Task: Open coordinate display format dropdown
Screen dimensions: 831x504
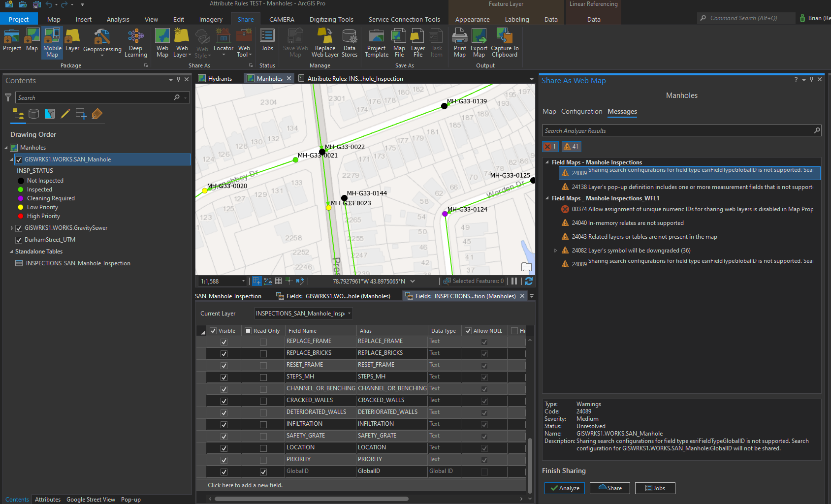Action: 413,281
